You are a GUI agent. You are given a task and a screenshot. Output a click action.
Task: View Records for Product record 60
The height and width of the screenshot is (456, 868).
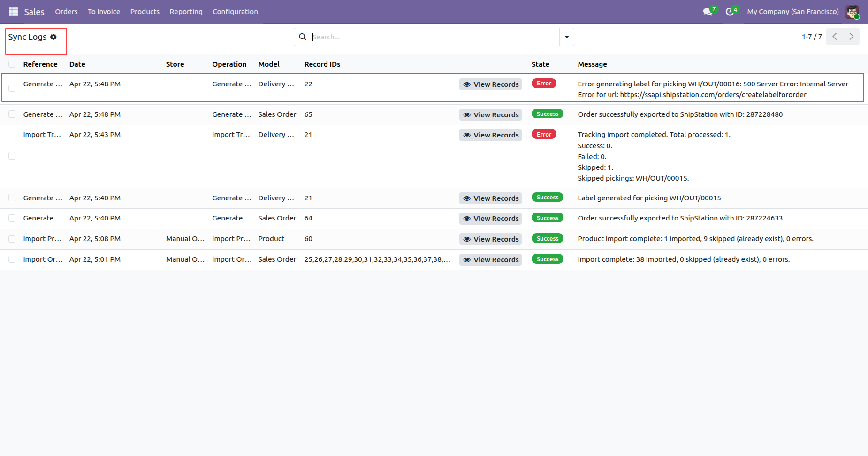tap(491, 239)
